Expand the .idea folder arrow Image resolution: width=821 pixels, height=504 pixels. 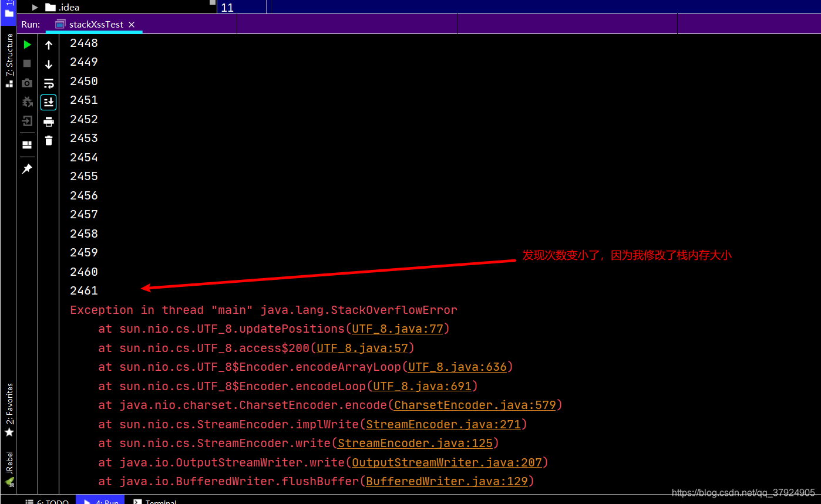click(35, 7)
